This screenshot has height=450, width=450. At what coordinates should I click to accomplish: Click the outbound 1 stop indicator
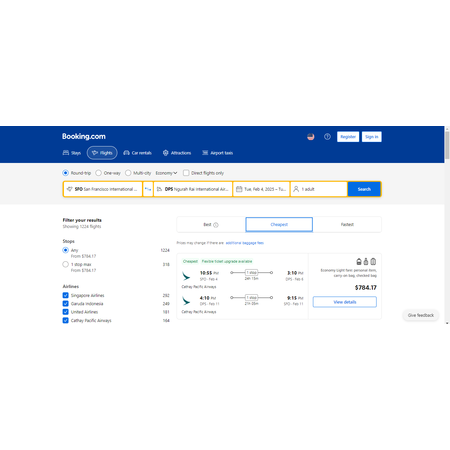tap(251, 273)
